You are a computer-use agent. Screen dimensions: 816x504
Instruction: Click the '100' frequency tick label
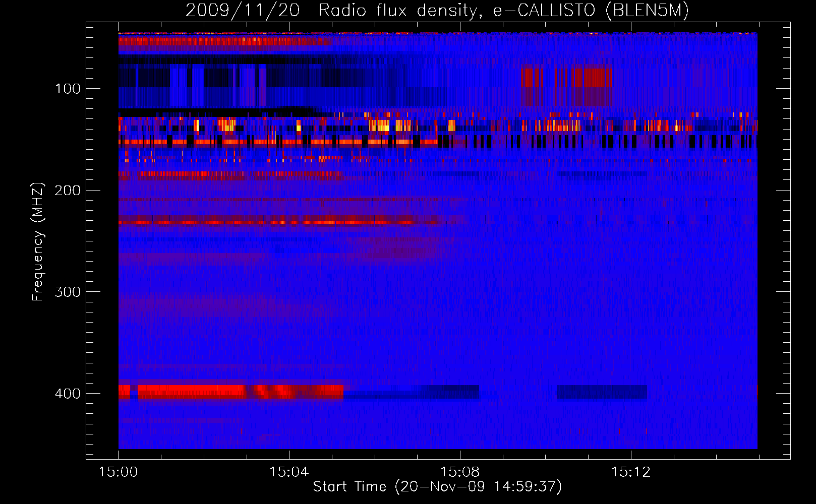(x=68, y=89)
